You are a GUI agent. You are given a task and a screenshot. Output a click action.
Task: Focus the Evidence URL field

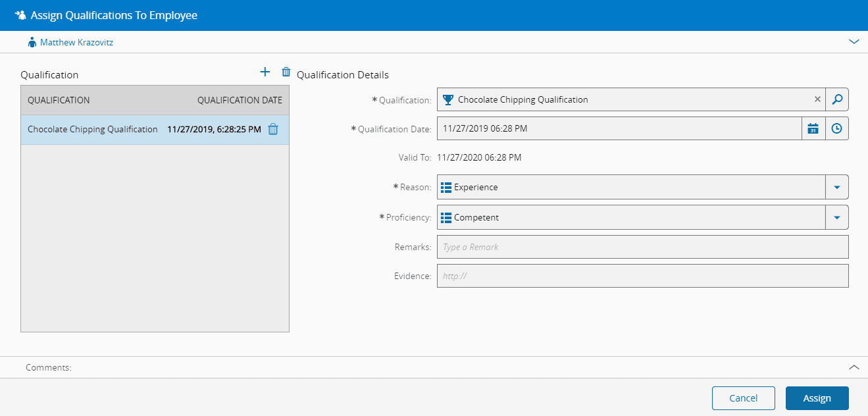point(642,276)
